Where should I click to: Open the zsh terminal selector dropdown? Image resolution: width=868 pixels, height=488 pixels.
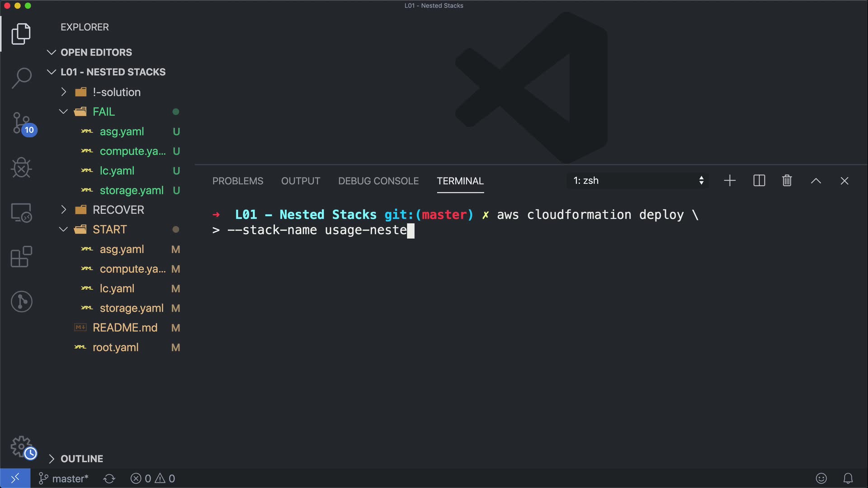tap(638, 181)
